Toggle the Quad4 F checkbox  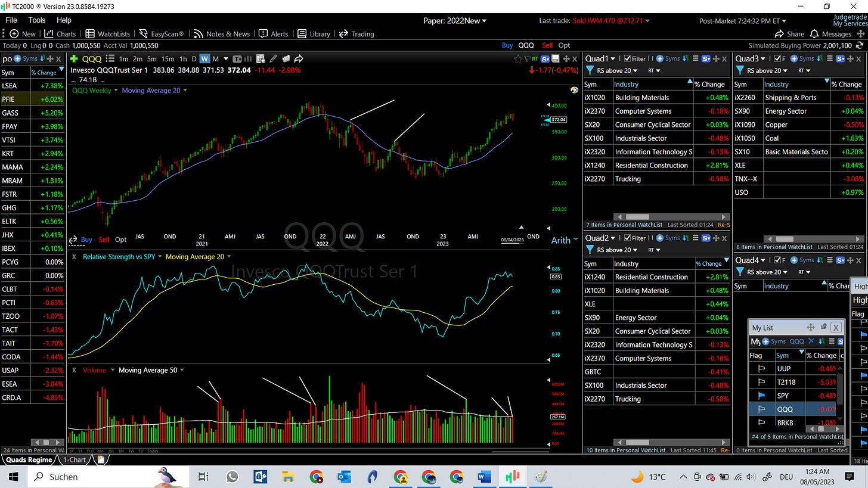click(x=777, y=260)
